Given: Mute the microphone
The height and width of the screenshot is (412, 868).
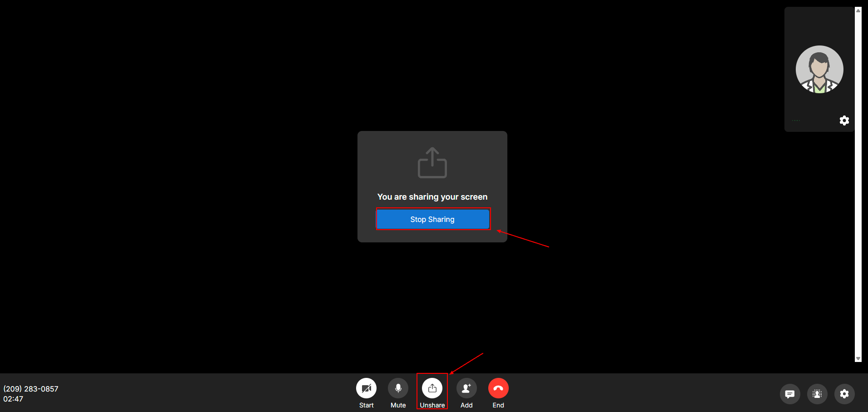Looking at the screenshot, I should [x=398, y=388].
